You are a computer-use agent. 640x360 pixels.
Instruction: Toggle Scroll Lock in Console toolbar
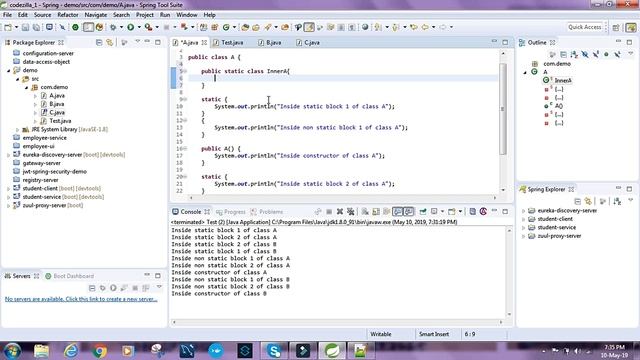[376, 211]
